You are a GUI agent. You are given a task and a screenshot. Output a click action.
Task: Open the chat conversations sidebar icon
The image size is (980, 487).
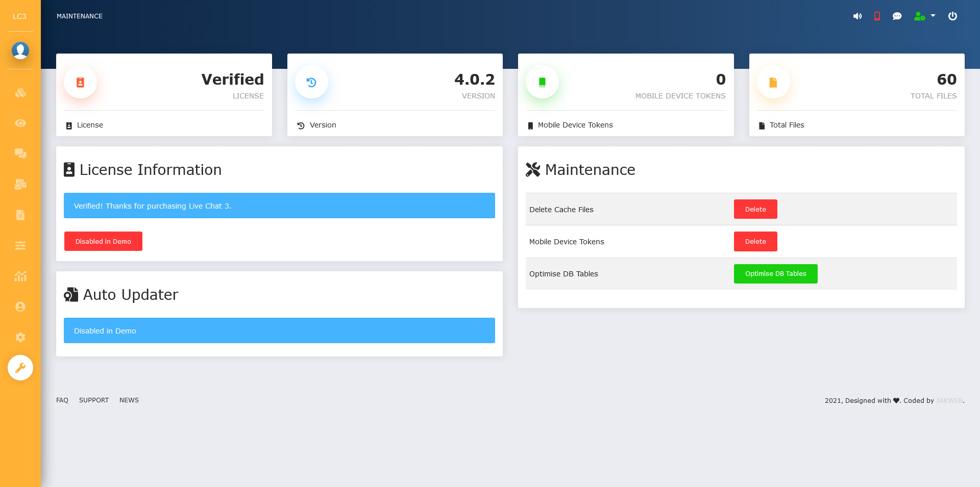pos(20,153)
